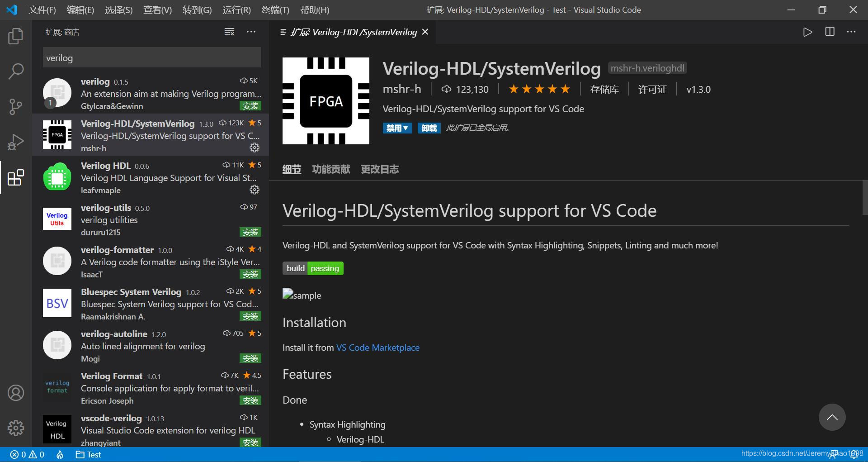
Task: Click the five-star rating of the extension
Action: click(x=539, y=89)
